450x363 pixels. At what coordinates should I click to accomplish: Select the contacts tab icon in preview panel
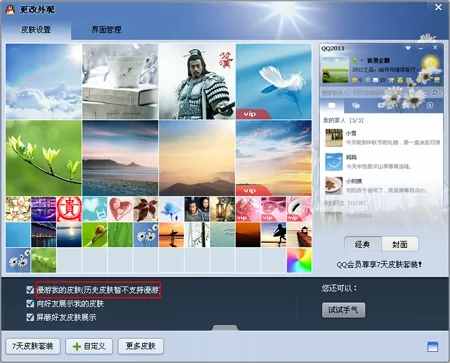pos(332,106)
